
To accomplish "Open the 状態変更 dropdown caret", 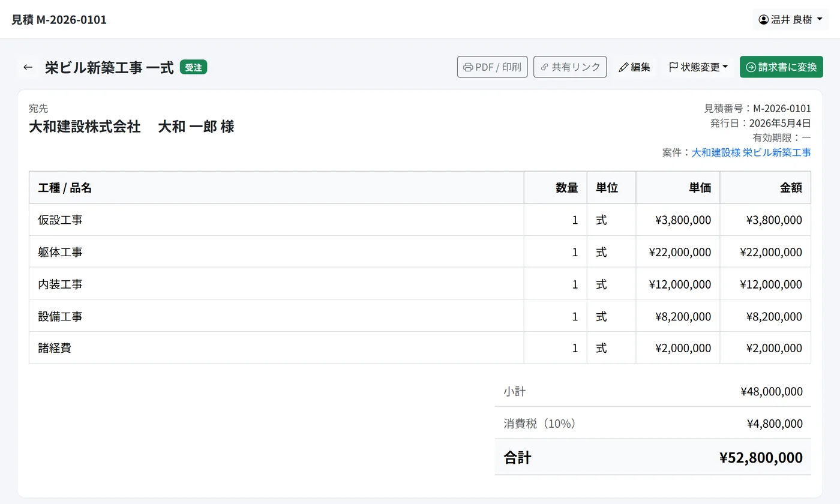I will point(725,67).
